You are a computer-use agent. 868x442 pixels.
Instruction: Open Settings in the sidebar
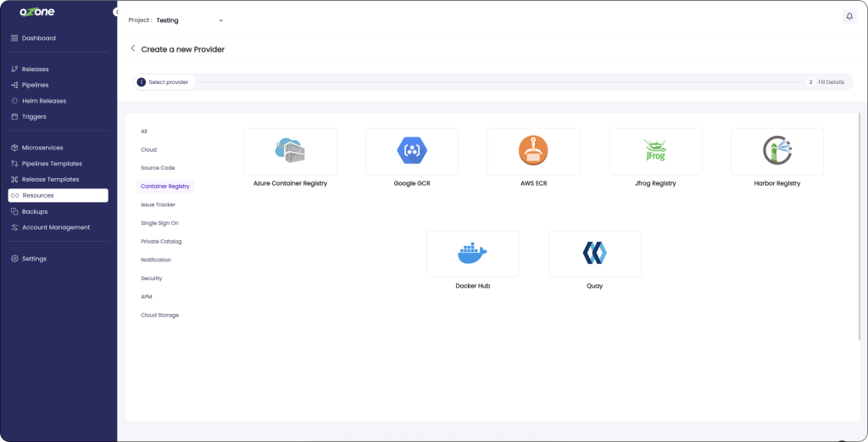(x=34, y=259)
